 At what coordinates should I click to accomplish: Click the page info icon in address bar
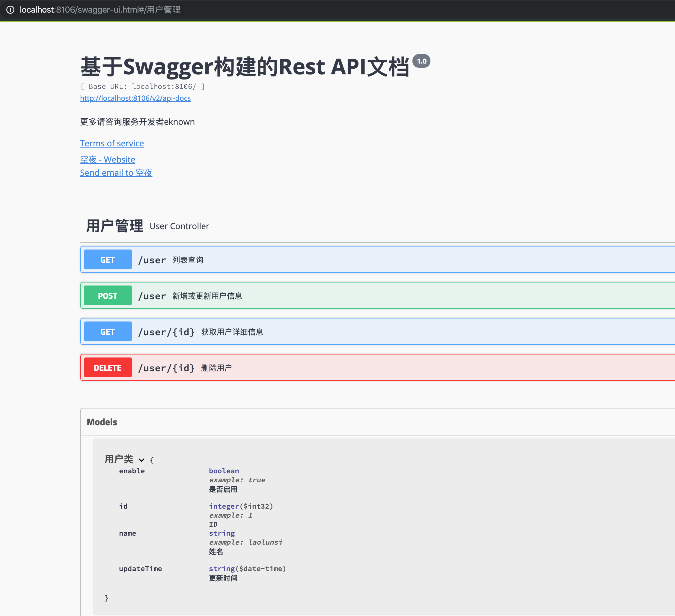[x=11, y=10]
